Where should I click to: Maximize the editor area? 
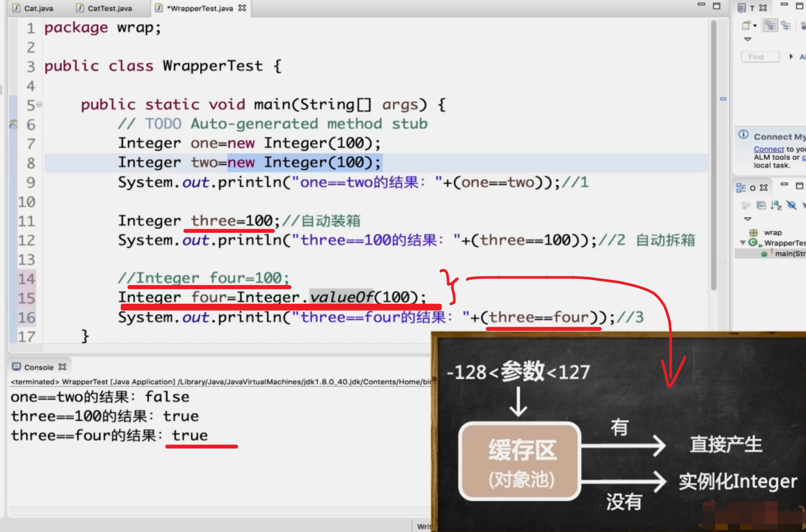pos(717,6)
